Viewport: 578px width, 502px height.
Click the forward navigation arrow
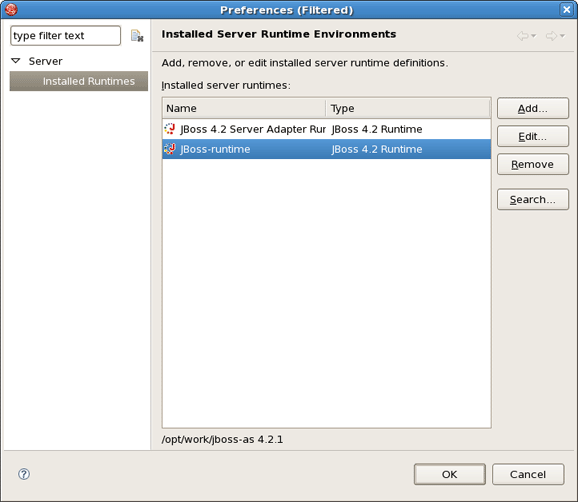pyautogui.click(x=551, y=36)
